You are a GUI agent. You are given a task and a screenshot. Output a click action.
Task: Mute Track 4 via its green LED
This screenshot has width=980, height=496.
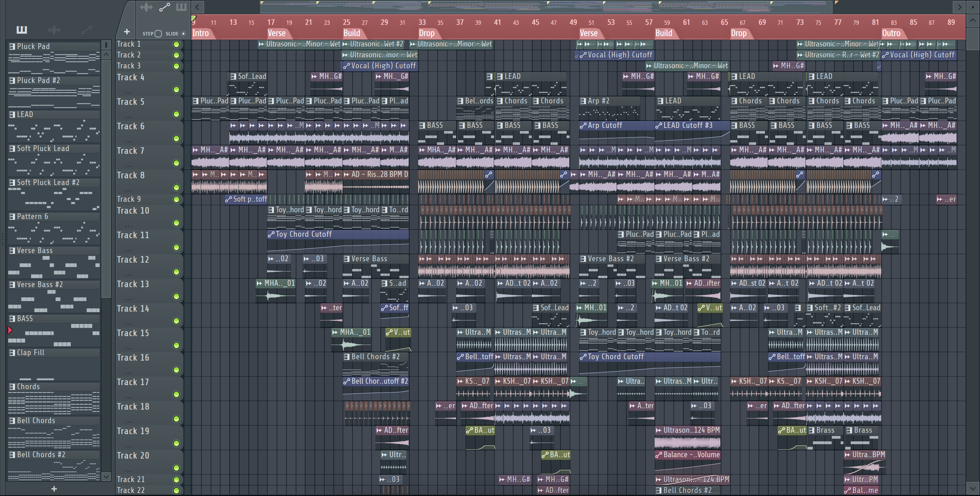(176, 90)
